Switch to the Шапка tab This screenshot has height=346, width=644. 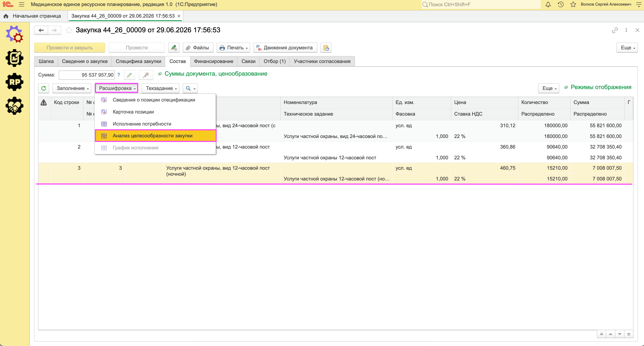tap(46, 61)
